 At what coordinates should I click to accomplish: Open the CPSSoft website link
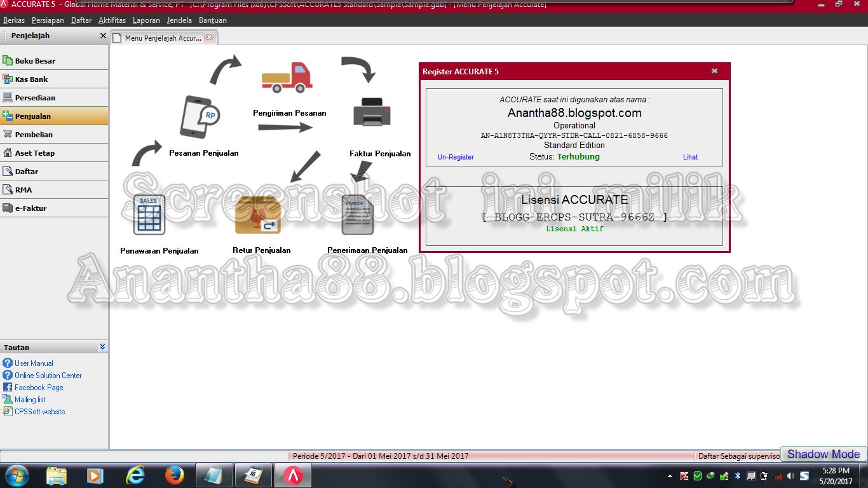pos(40,412)
